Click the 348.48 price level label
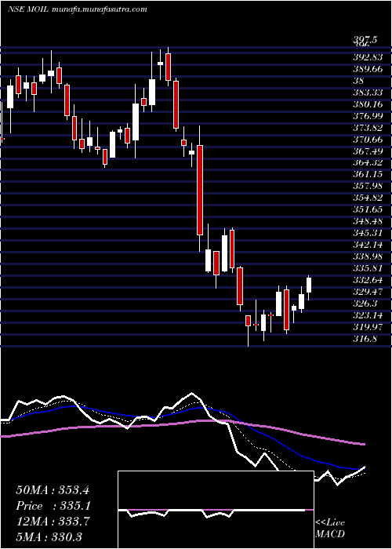The height and width of the screenshot is (549, 392). pyautogui.click(x=368, y=221)
